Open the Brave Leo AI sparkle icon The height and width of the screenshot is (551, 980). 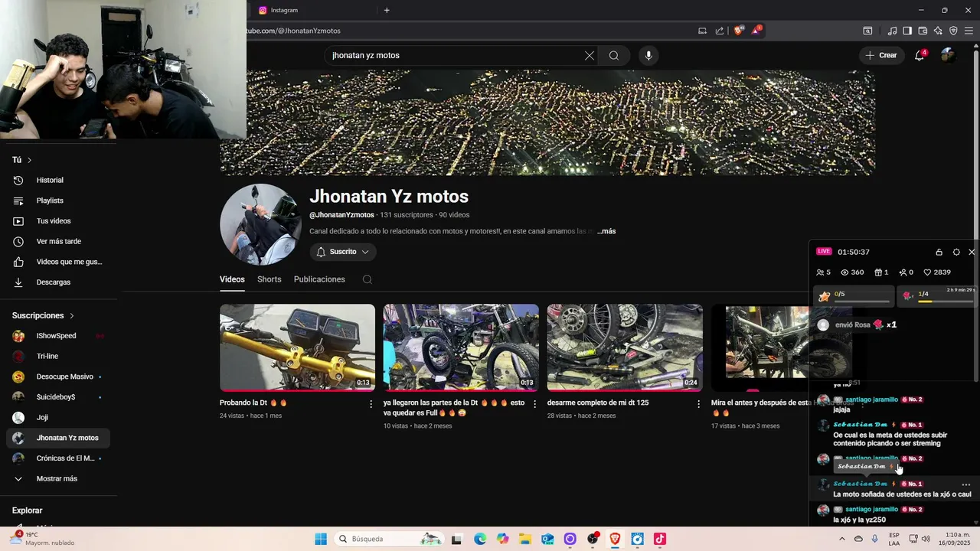pyautogui.click(x=938, y=31)
